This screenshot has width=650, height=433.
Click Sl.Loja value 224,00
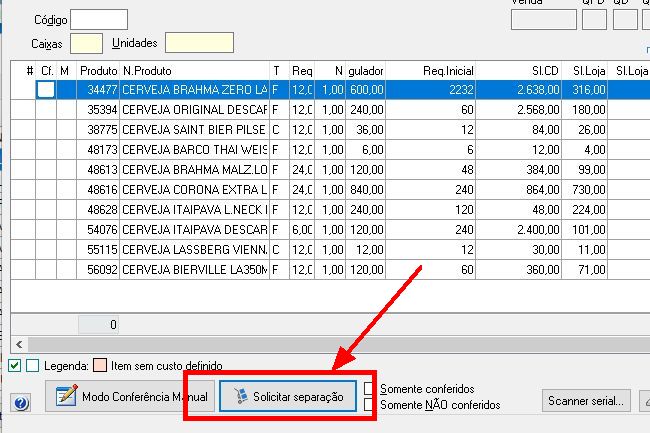[x=589, y=210]
